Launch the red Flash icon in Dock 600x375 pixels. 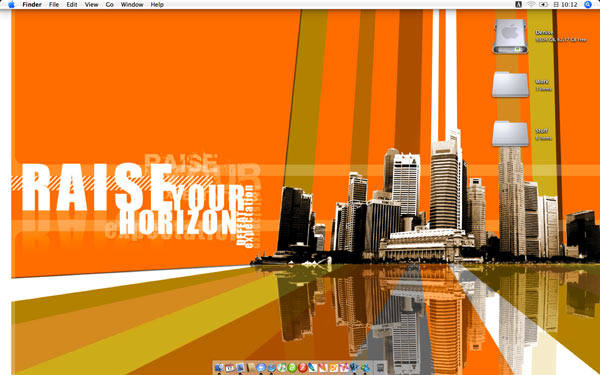[x=303, y=368]
